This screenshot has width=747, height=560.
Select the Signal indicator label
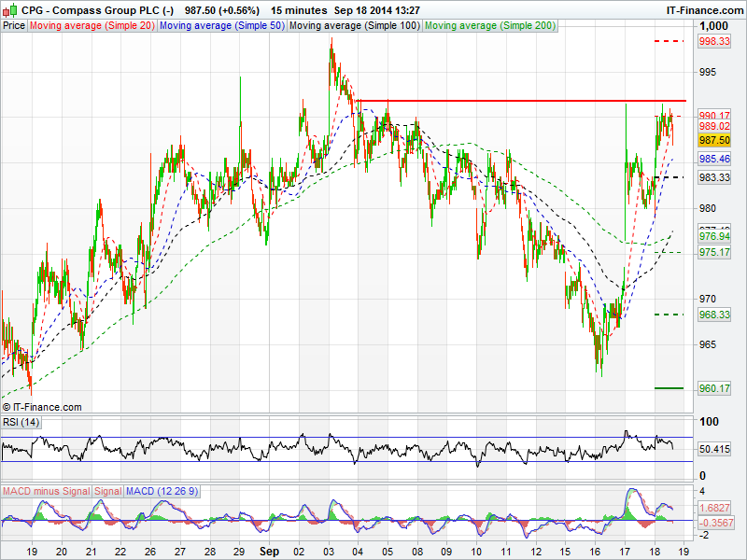pyautogui.click(x=107, y=491)
